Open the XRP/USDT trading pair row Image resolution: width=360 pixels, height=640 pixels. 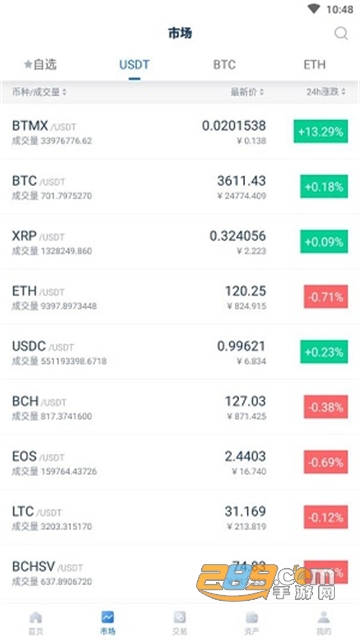(x=180, y=242)
